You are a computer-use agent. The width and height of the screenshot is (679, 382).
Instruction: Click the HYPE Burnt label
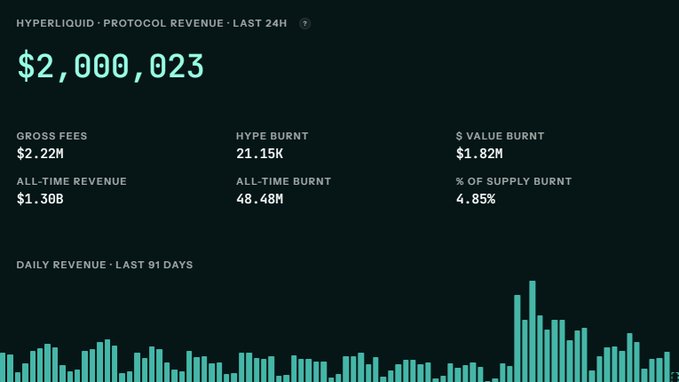tap(272, 136)
